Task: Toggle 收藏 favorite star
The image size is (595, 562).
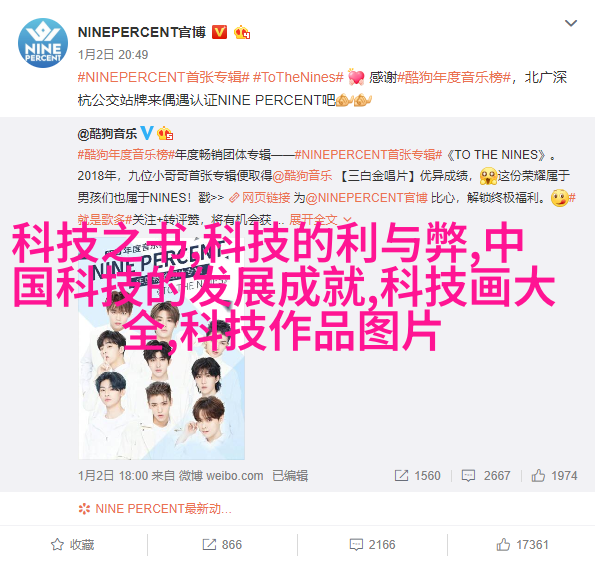Action: (72, 545)
